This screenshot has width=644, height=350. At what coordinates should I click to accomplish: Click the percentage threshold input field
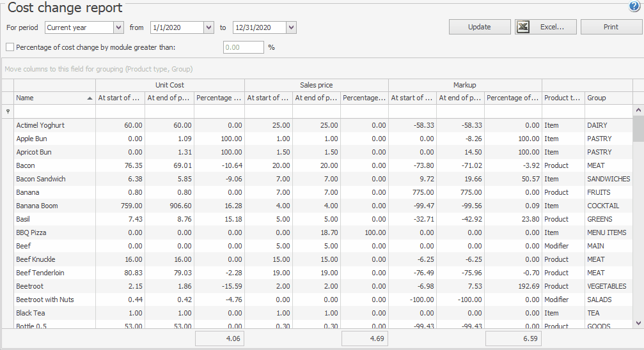click(243, 47)
